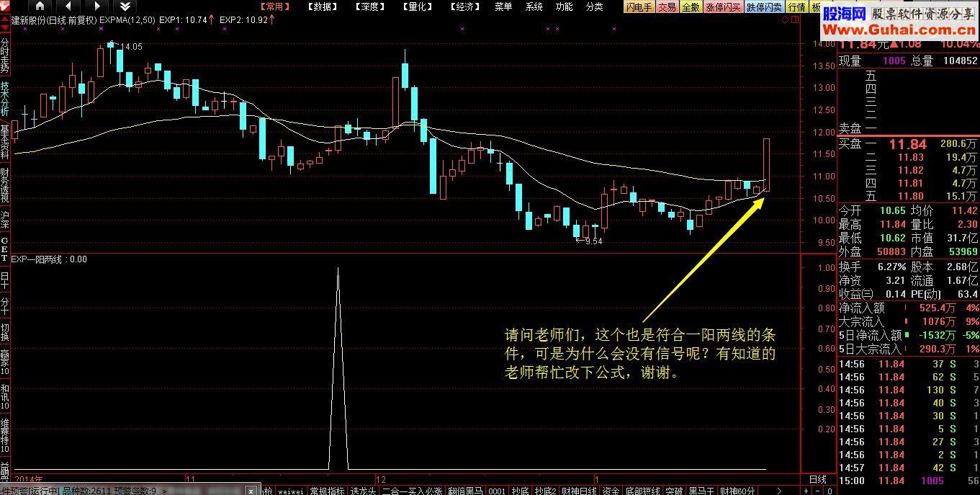This screenshot has height=495, width=980.
Task: Click the 行情 button
Action: click(796, 7)
